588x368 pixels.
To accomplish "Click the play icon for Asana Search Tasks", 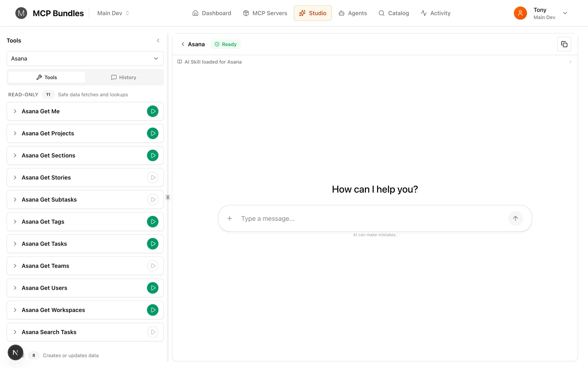I will [153, 332].
